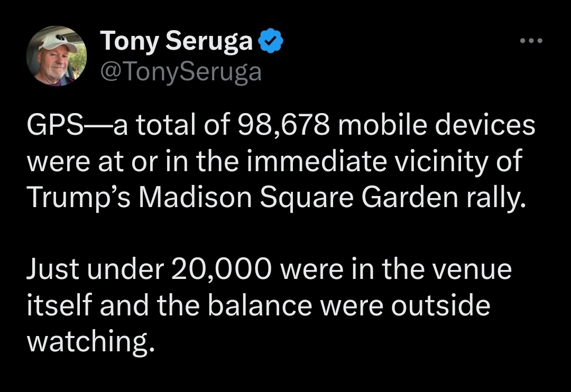This screenshot has width=571, height=392.
Task: Click the display name Tony Seruga
Action: click(x=177, y=42)
